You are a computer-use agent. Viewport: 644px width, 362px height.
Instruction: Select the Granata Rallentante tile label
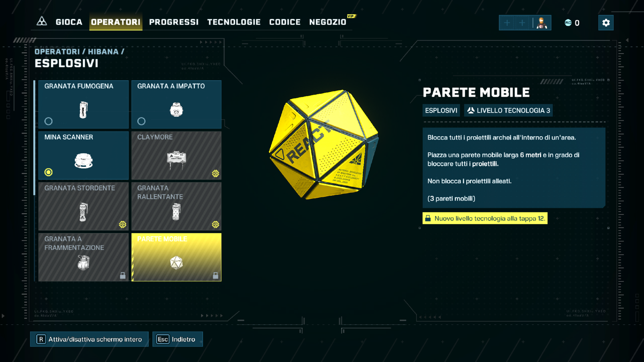[x=160, y=192]
